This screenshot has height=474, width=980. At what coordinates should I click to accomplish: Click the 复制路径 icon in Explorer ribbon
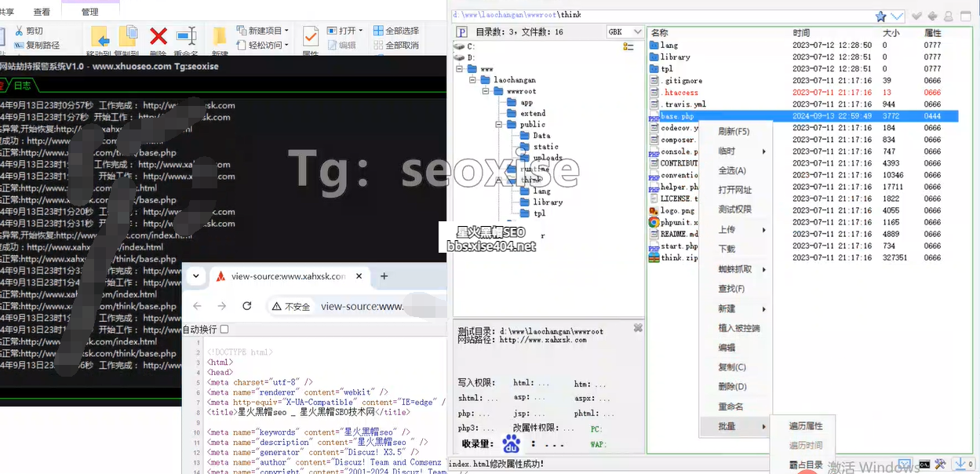pyautogui.click(x=18, y=45)
